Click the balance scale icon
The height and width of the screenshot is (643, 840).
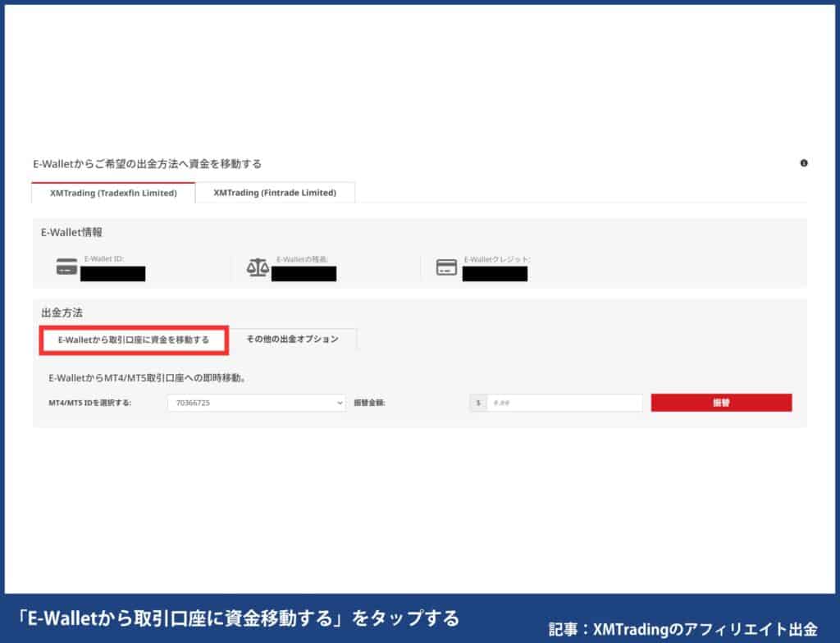click(x=258, y=267)
